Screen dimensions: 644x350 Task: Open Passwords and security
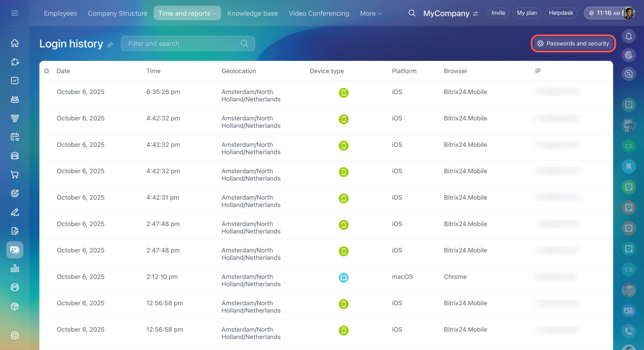573,44
